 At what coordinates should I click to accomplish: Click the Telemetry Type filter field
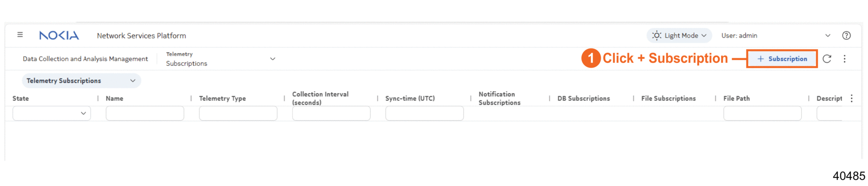click(x=238, y=113)
